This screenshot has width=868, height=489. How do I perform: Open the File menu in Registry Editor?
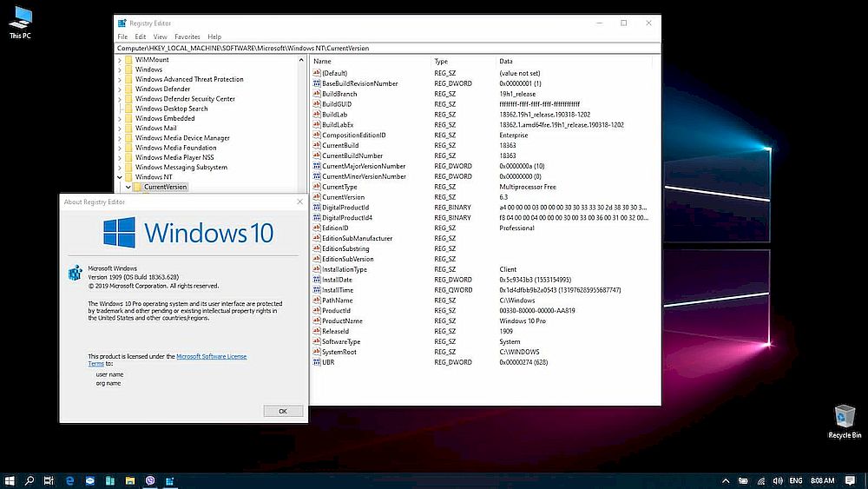(122, 36)
